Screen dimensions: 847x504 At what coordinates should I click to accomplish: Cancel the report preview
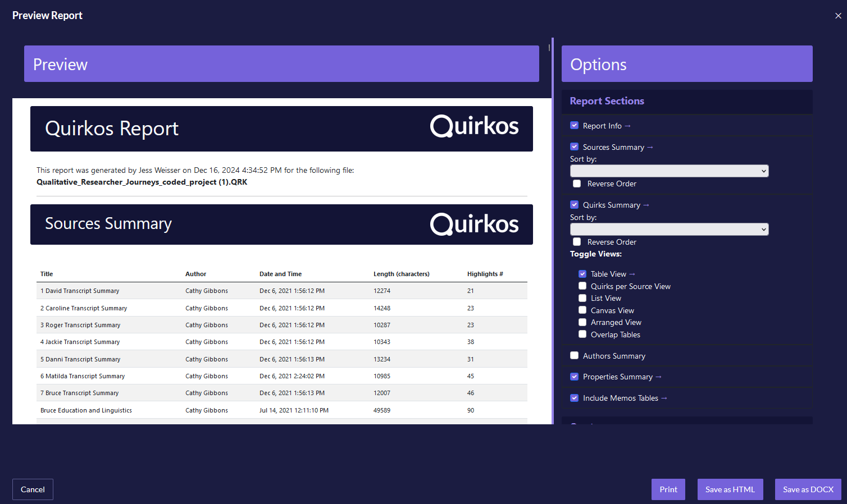(x=33, y=489)
